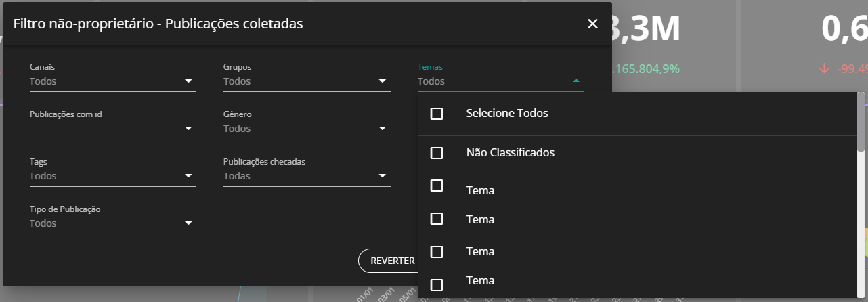The image size is (868, 302).
Task: Enable the first Tema checkbox
Action: click(437, 186)
